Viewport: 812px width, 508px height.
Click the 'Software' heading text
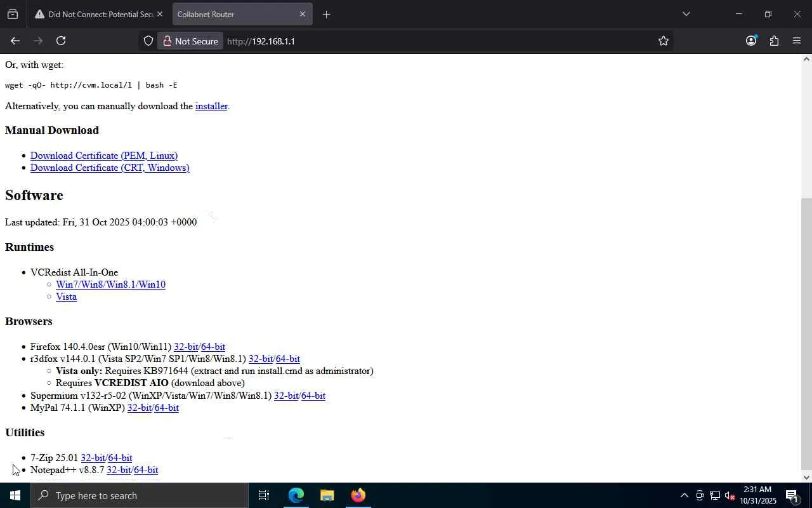tap(34, 195)
